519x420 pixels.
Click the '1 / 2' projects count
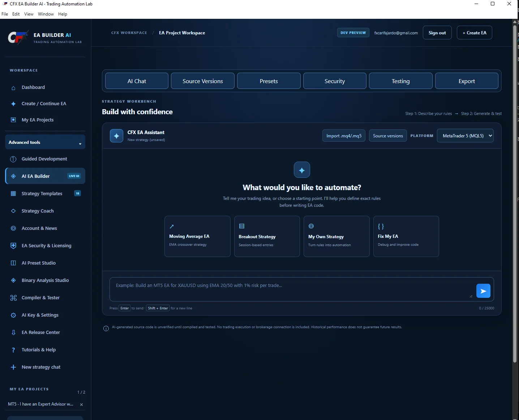click(81, 392)
